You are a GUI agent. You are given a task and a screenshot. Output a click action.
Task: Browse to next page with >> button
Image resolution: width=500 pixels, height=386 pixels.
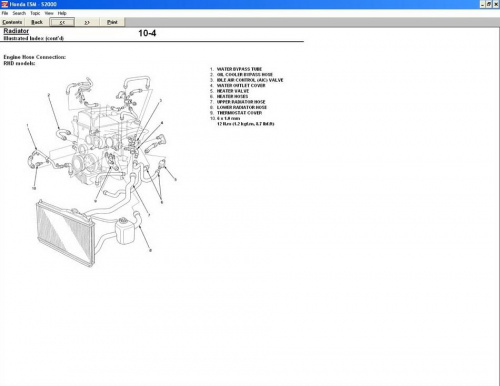[87, 22]
